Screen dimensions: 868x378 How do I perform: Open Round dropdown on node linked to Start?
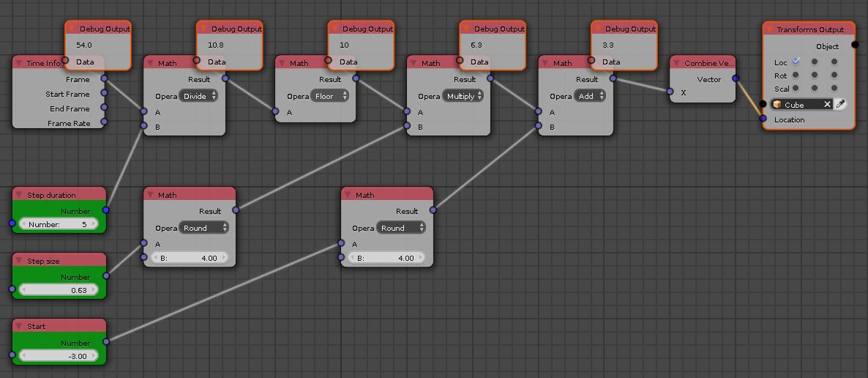pos(401,228)
